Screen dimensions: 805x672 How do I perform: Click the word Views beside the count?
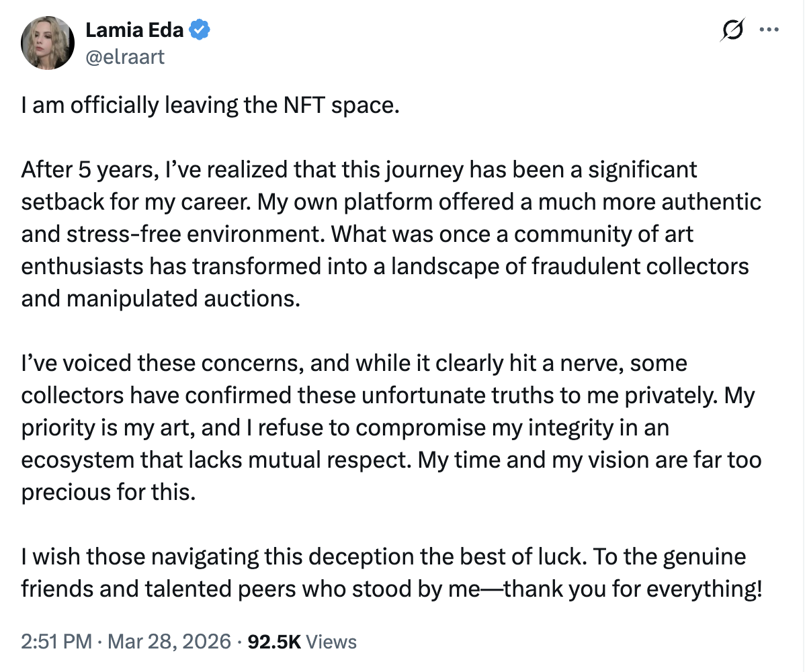[x=331, y=641]
